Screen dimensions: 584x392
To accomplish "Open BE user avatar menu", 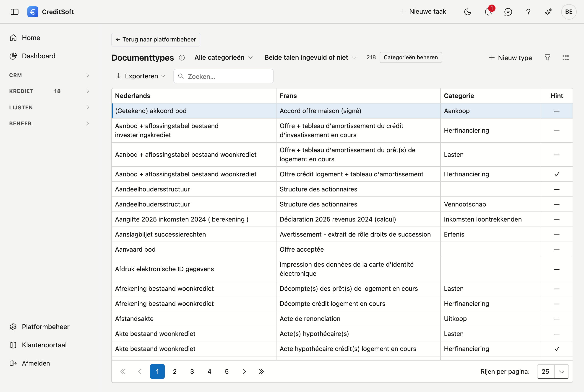I will (569, 12).
